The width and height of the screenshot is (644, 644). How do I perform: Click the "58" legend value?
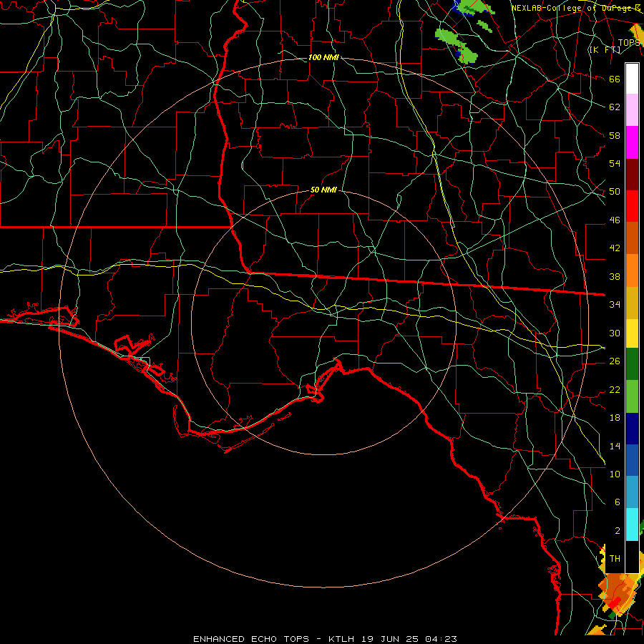pyautogui.click(x=615, y=135)
